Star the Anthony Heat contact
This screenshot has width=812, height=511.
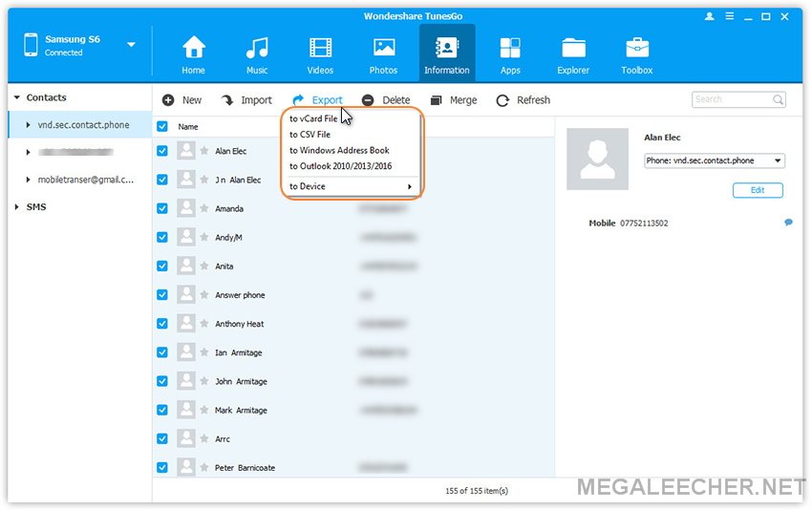(204, 324)
